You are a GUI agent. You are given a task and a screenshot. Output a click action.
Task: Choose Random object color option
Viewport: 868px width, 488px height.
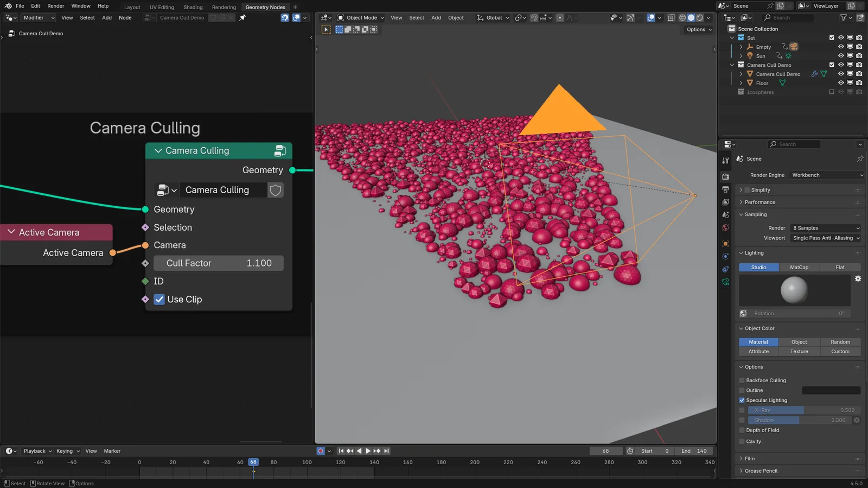840,342
